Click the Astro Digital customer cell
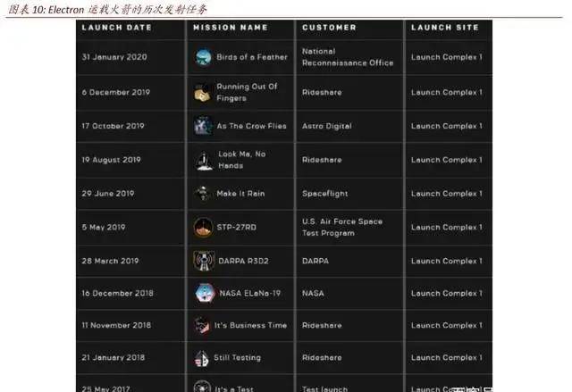Image resolution: width=572 pixels, height=392 pixels. (x=327, y=126)
